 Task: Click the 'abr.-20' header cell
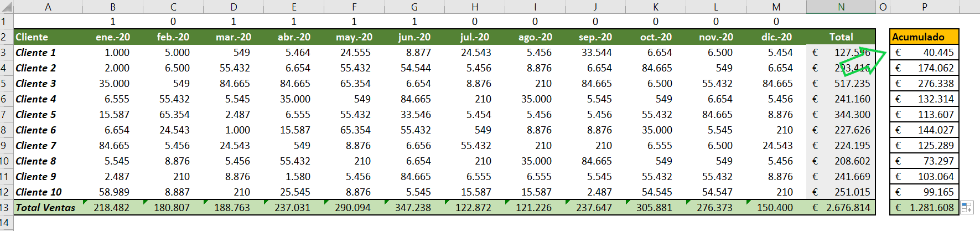294,37
